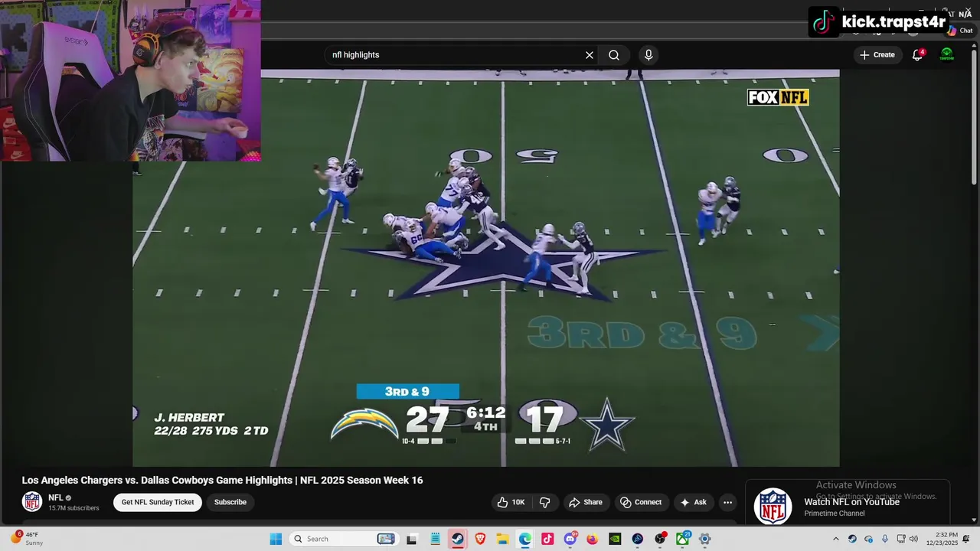This screenshot has height=551, width=980.
Task: Open the notification center bell icon
Action: coord(966,539)
